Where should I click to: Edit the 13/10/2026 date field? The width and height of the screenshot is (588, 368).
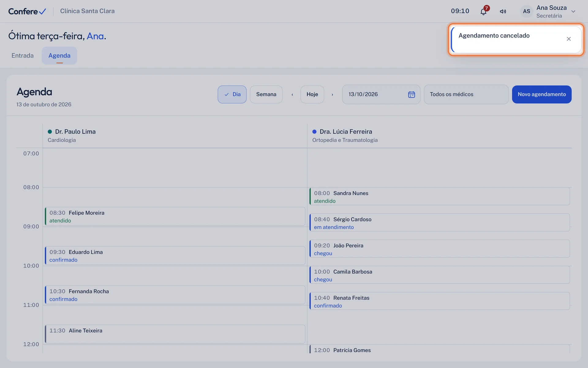click(x=381, y=94)
